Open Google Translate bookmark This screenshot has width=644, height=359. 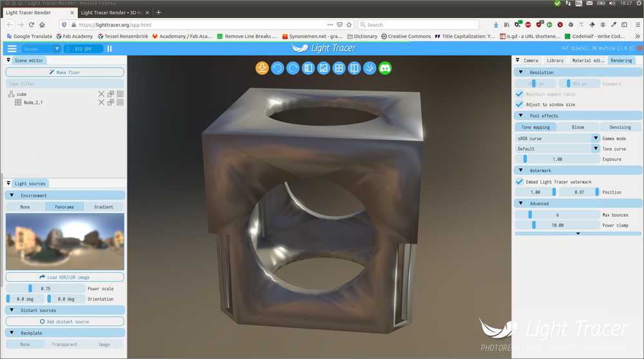30,36
